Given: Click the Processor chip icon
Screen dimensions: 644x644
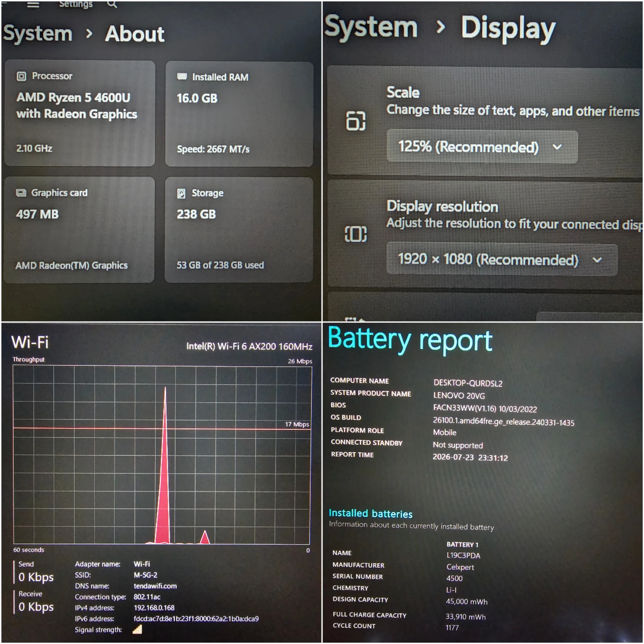Looking at the screenshot, I should tap(21, 76).
